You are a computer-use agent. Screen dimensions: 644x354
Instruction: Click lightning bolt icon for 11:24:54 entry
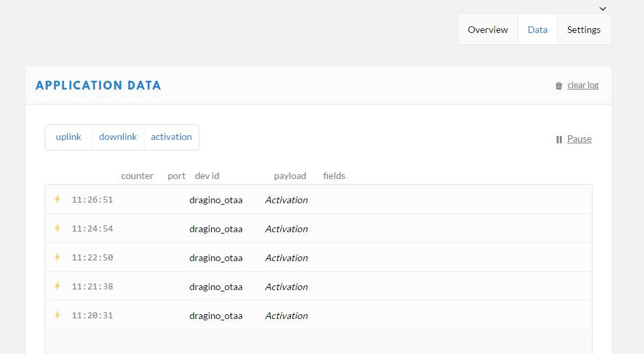[x=58, y=228]
